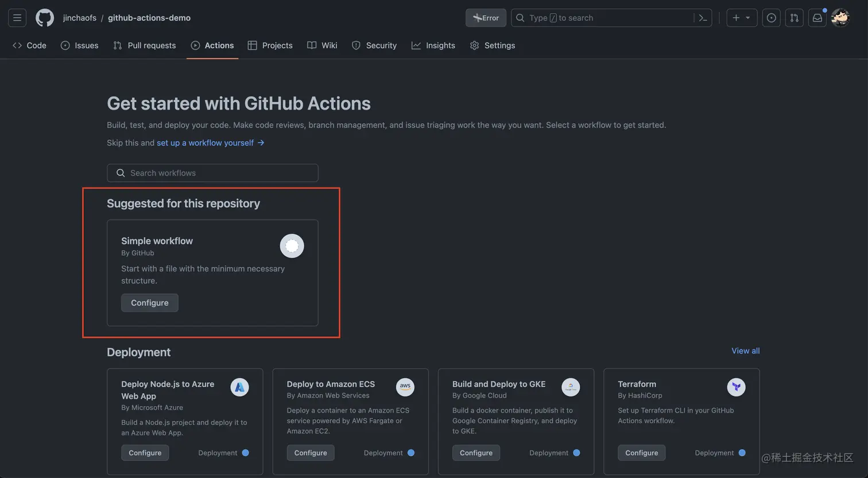Click By Microsoft Azure text
Image resolution: width=868 pixels, height=478 pixels.
tap(152, 407)
